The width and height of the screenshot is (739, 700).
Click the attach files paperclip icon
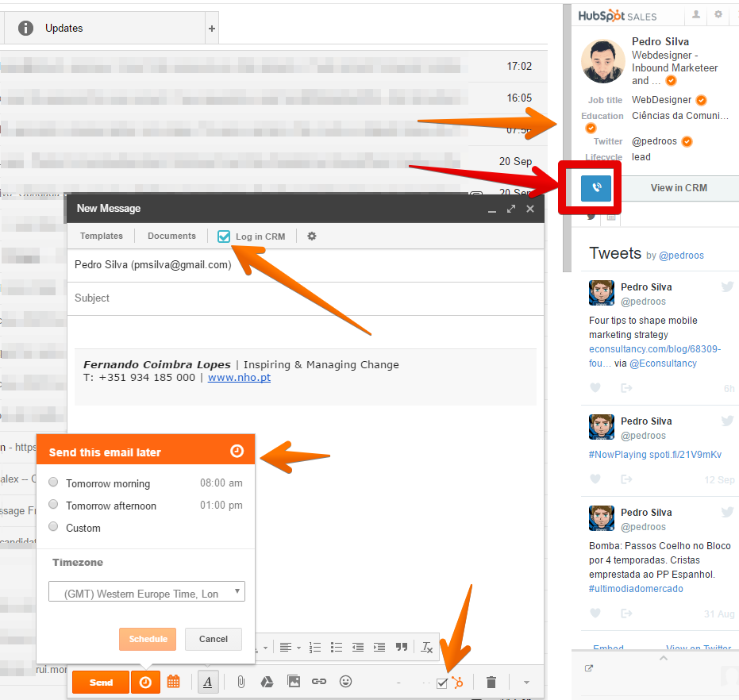pos(241,682)
